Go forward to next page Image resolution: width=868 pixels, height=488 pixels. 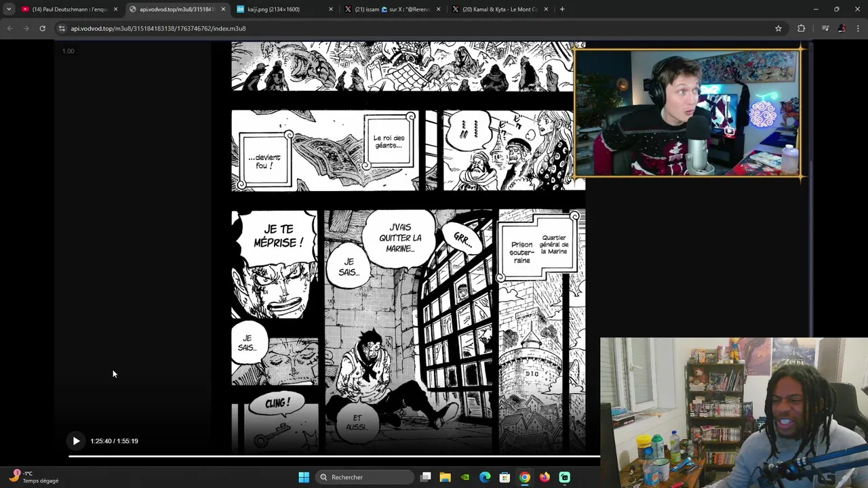[26, 28]
